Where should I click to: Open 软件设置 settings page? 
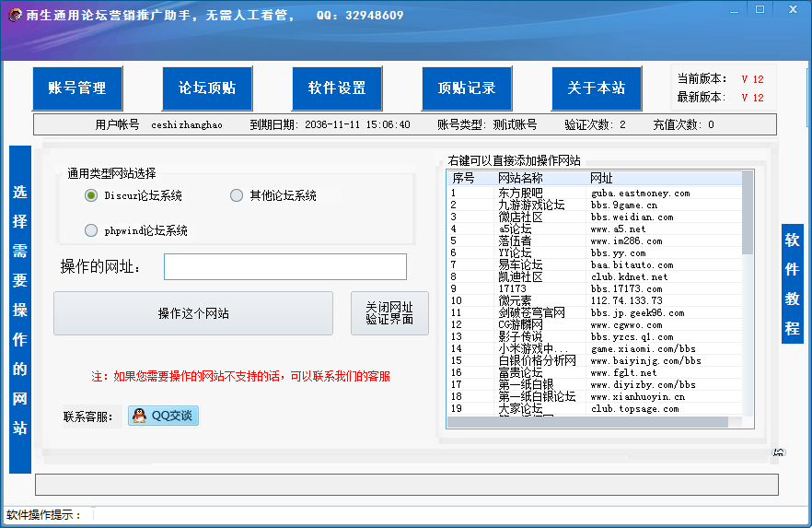337,88
